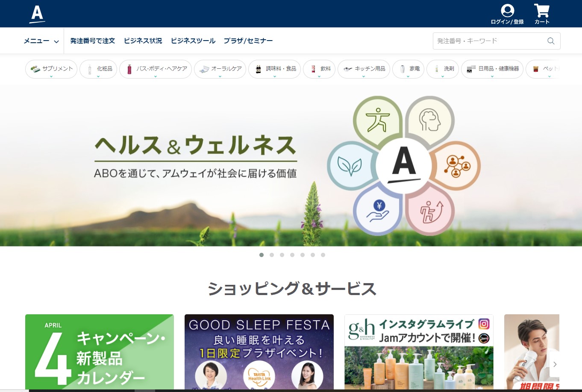
Task: Expand the 調味料・食品 category
Action: tap(275, 69)
